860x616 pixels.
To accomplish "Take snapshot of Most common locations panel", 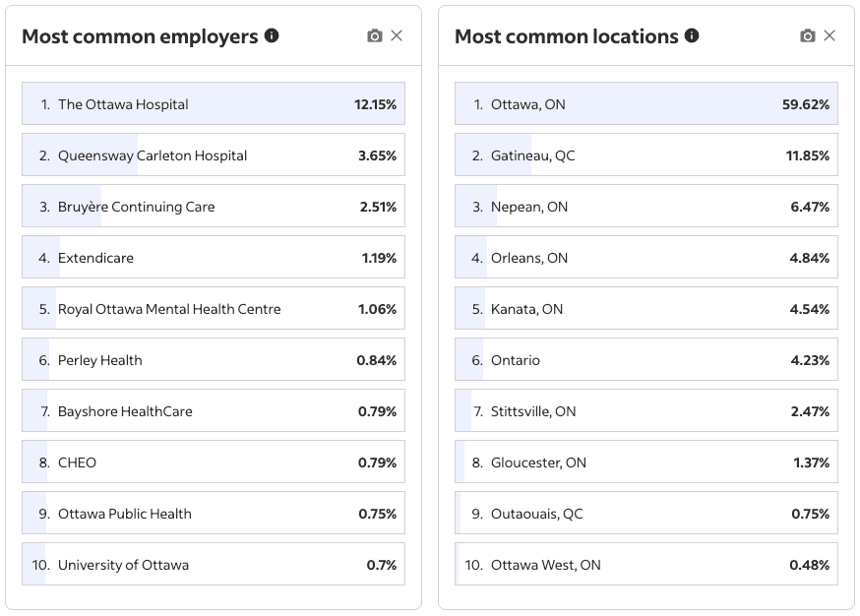I will click(807, 35).
